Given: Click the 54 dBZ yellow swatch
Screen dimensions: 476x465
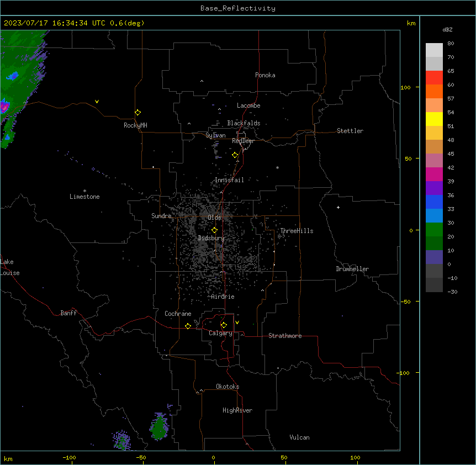Looking at the screenshot, I should [x=434, y=119].
